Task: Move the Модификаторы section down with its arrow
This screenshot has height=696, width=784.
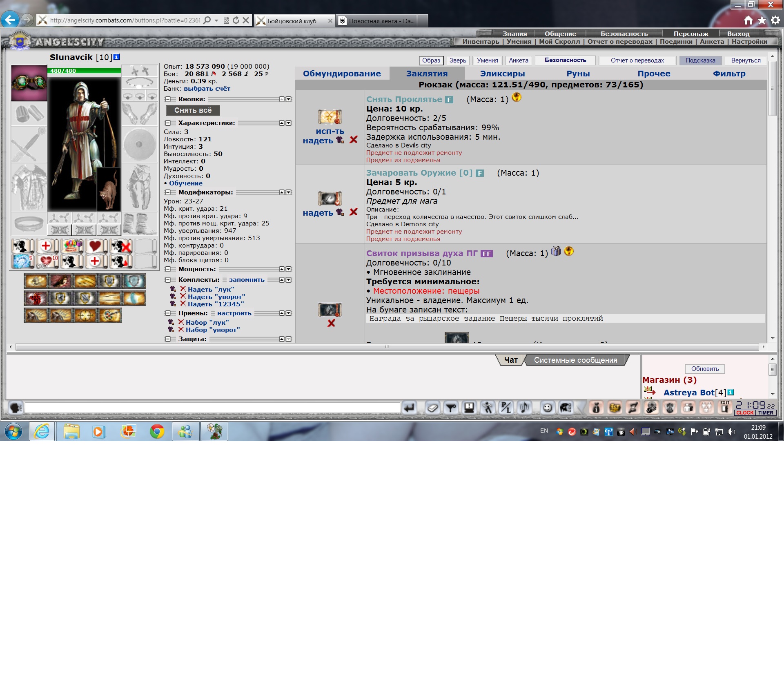Action: (x=289, y=192)
